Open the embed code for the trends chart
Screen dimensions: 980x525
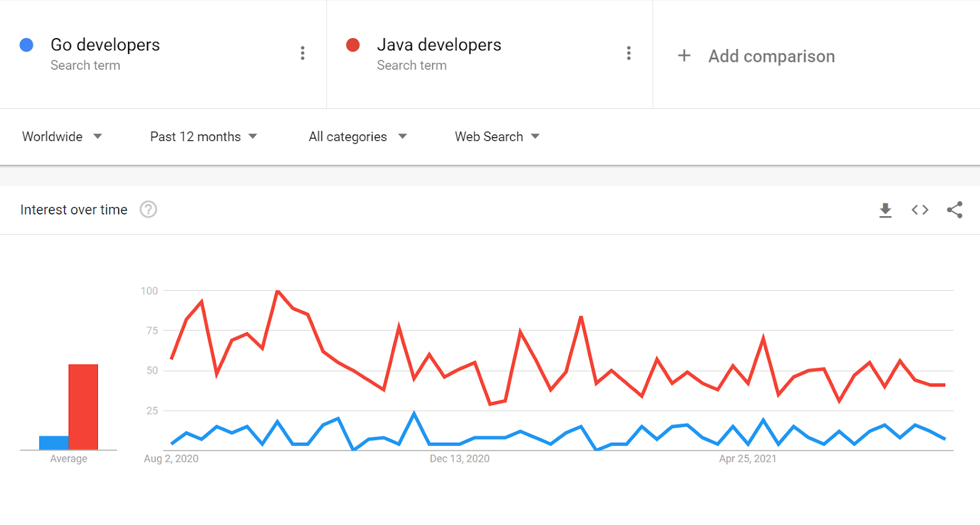[919, 210]
